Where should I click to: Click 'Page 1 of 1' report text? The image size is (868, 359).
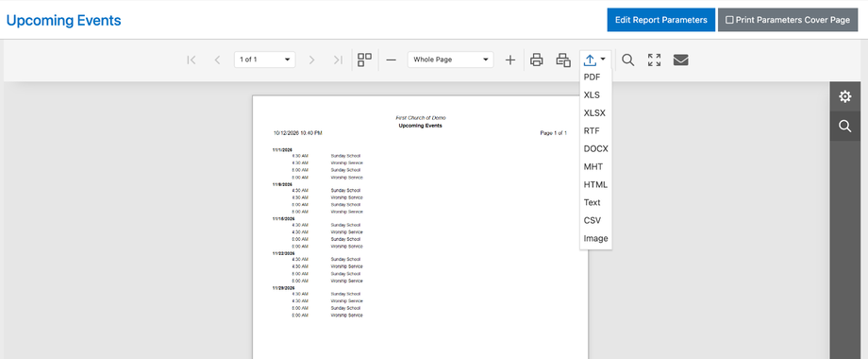point(553,133)
